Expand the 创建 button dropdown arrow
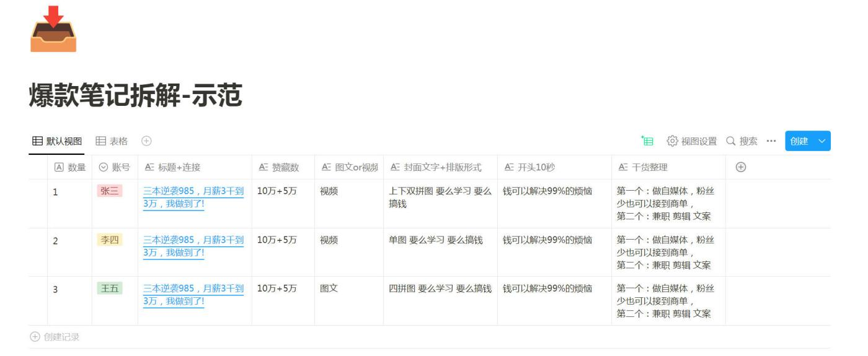 [x=822, y=141]
